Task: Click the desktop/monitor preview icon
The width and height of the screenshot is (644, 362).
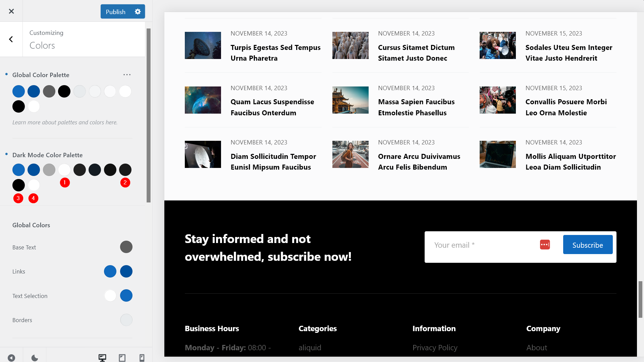Action: click(x=102, y=357)
